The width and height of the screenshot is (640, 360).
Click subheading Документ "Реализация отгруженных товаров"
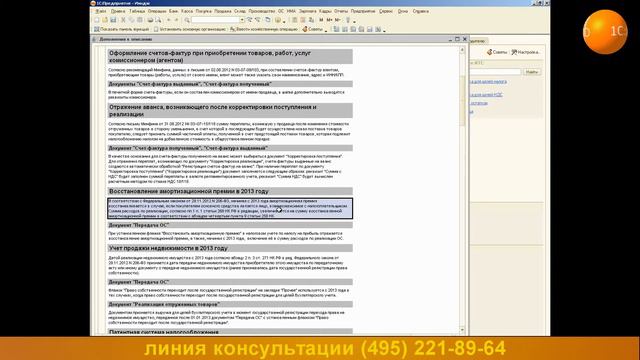(x=164, y=304)
